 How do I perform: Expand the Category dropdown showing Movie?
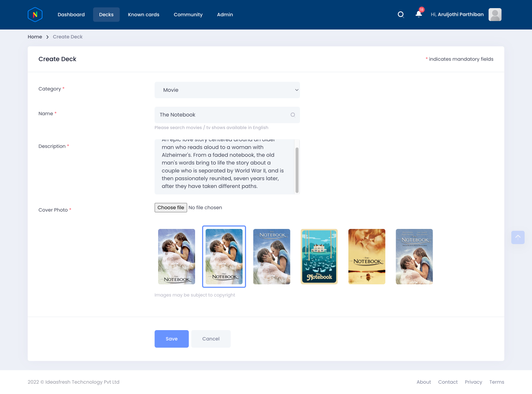pyautogui.click(x=227, y=90)
